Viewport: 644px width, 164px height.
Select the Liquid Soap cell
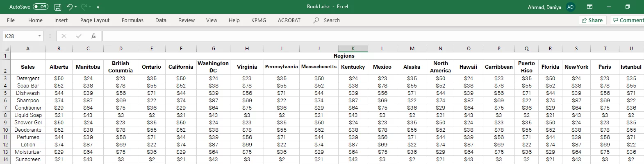[x=28, y=115]
